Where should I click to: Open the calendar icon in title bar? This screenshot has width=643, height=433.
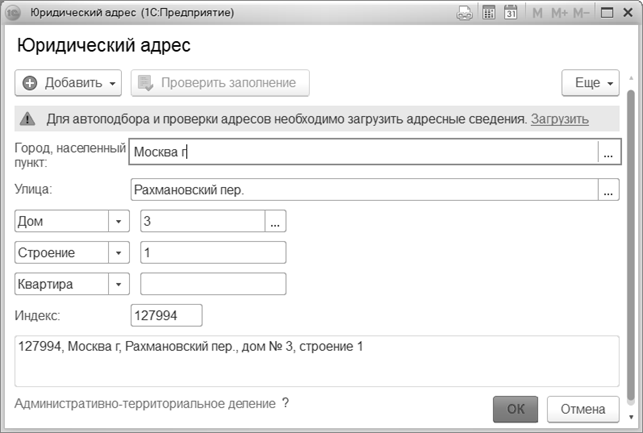point(511,14)
